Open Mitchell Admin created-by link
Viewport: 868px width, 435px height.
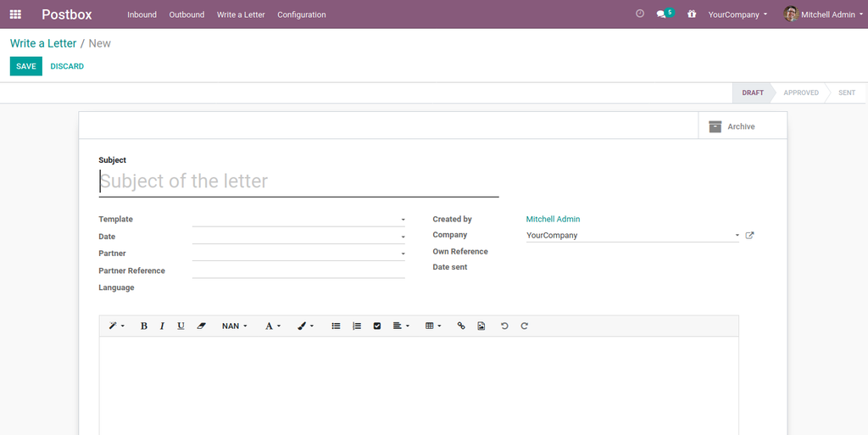[553, 219]
